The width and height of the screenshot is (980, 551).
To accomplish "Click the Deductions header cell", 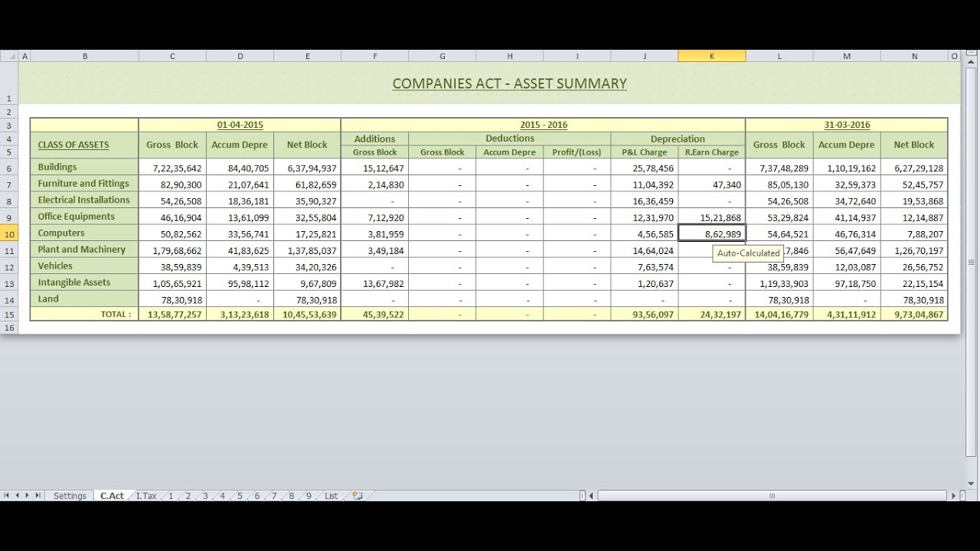I will click(510, 139).
